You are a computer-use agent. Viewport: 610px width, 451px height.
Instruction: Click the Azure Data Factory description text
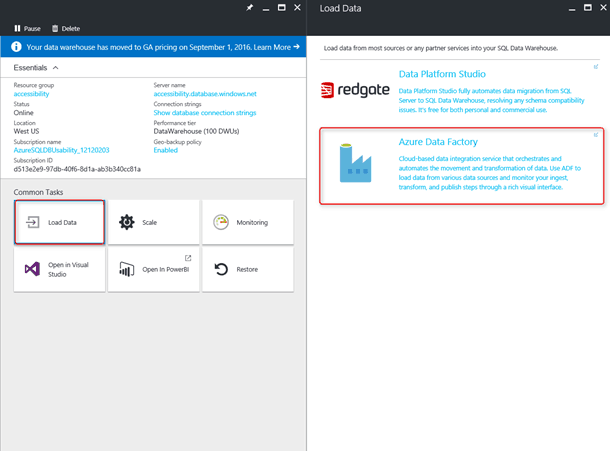(489, 173)
